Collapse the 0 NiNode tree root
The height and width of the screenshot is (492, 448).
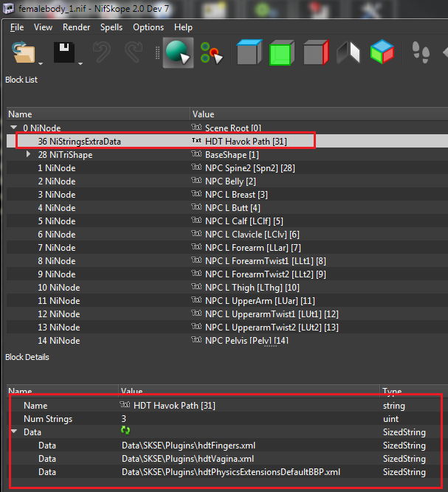13,128
